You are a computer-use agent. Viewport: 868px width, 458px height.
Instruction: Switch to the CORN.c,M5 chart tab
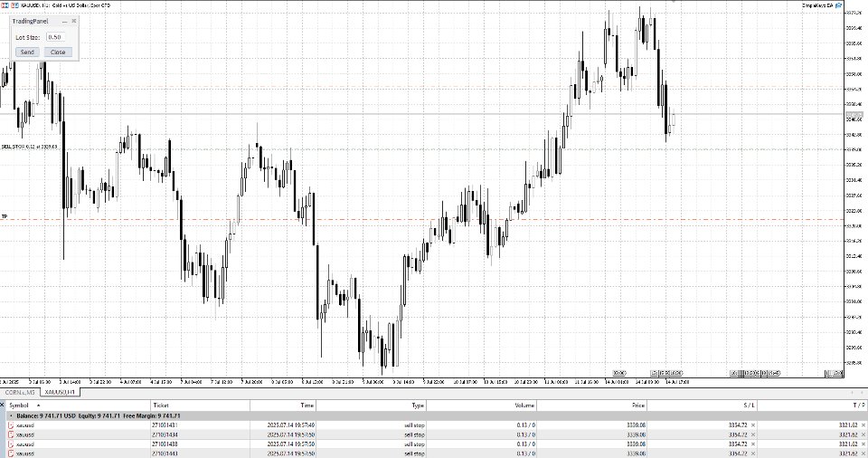[20, 392]
